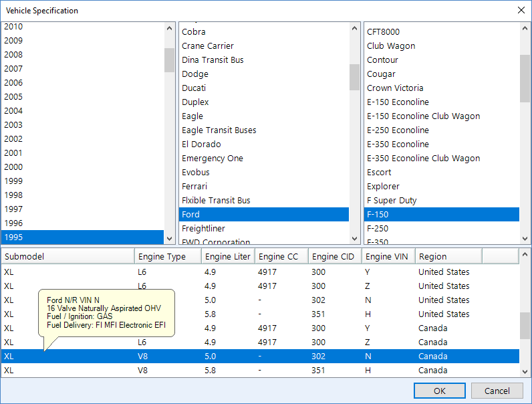Select Crown Victoria model
This screenshot has width=532, height=404.
(442, 88)
